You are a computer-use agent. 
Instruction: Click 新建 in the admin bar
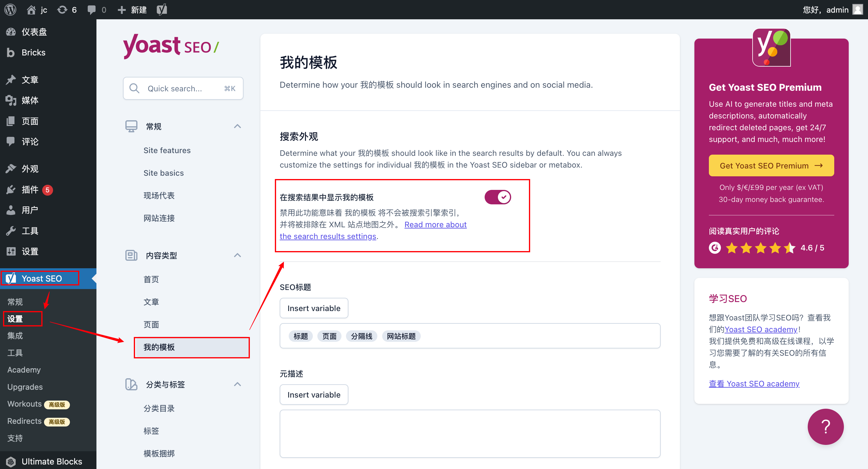pos(139,10)
